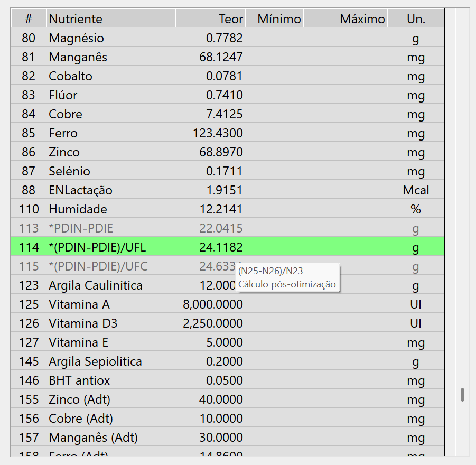Click the Máximo cell for Humidade
Viewport: 476px width, 465px height.
(345, 209)
